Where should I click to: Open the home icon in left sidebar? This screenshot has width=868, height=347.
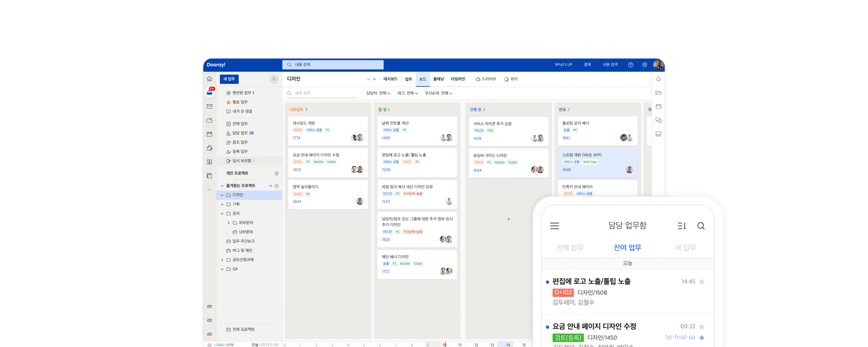[x=209, y=79]
